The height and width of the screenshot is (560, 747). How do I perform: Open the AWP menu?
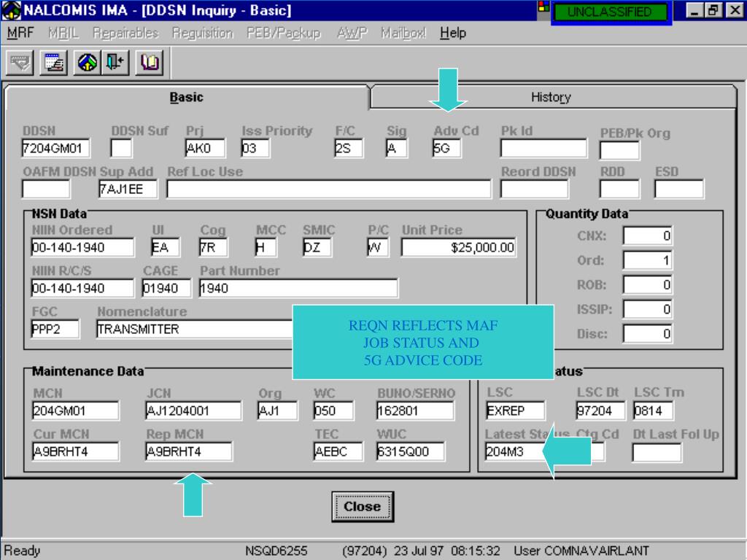(352, 33)
